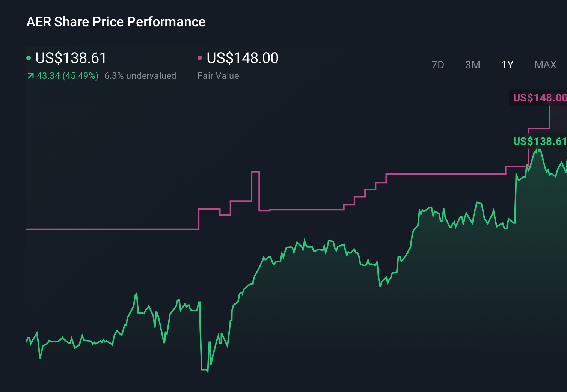Click the US$138.61 current price heading
The height and width of the screenshot is (392, 567).
click(x=71, y=58)
